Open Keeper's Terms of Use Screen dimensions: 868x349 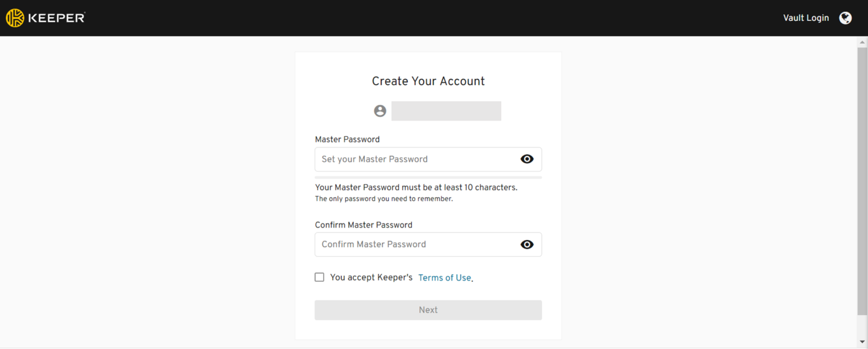coord(444,277)
